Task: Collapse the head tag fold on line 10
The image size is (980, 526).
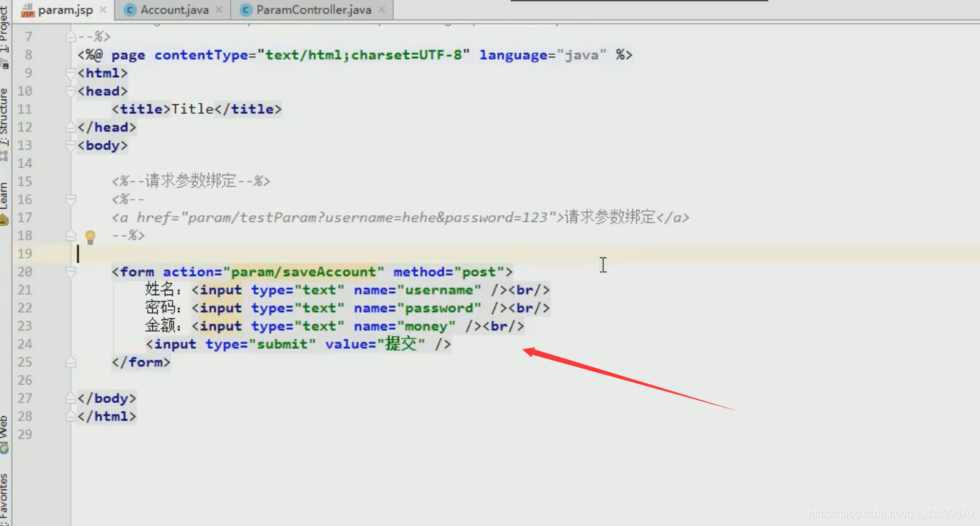Action: [x=70, y=91]
